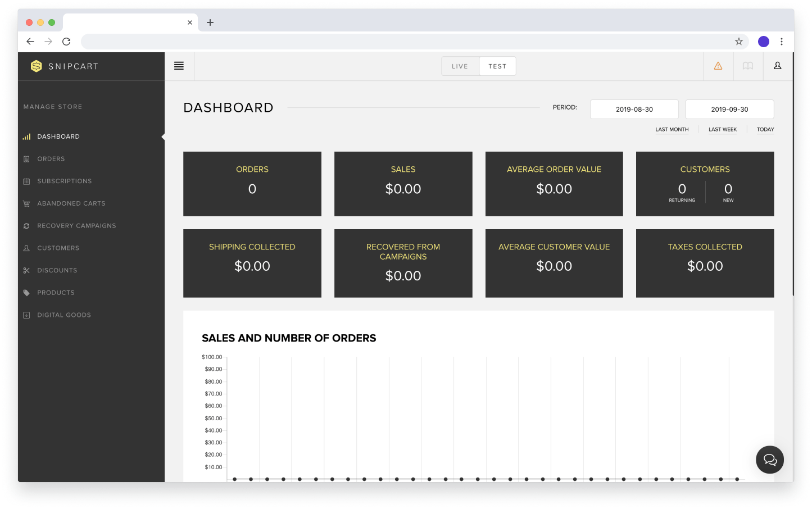
Task: Set period to Last Month
Action: (x=672, y=129)
